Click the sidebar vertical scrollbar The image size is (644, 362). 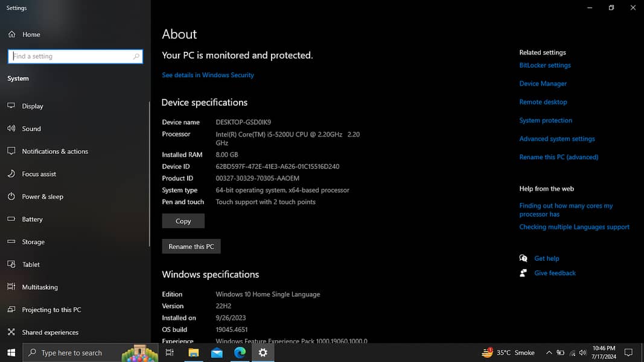coord(149,174)
